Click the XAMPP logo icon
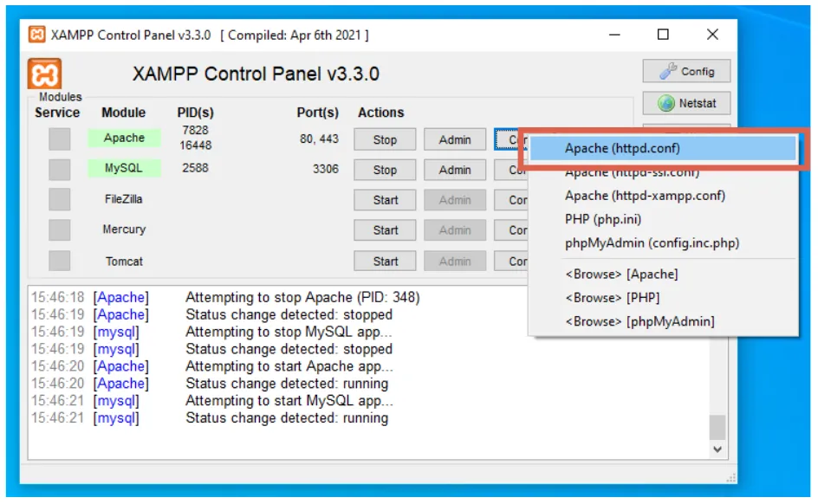Image resolution: width=818 pixels, height=504 pixels. (43, 74)
